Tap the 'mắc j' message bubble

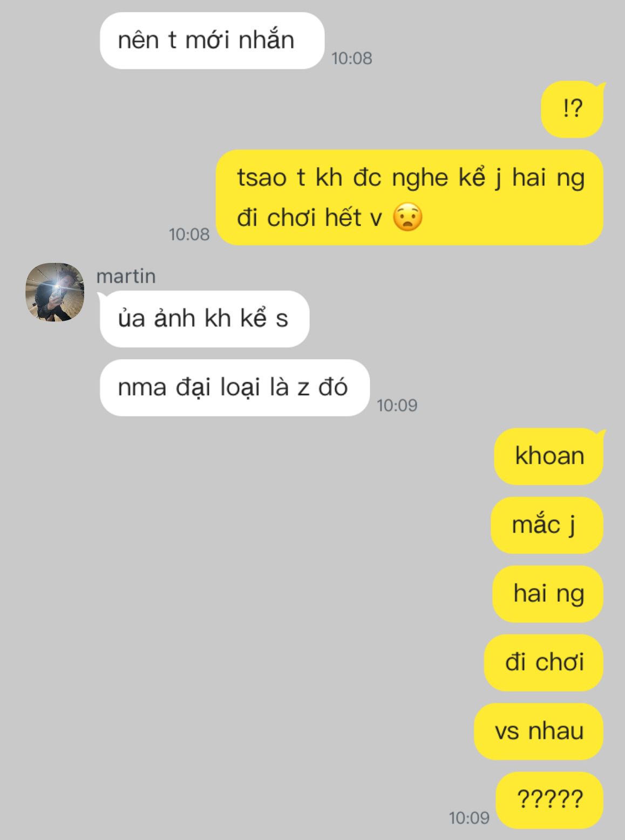[547, 525]
